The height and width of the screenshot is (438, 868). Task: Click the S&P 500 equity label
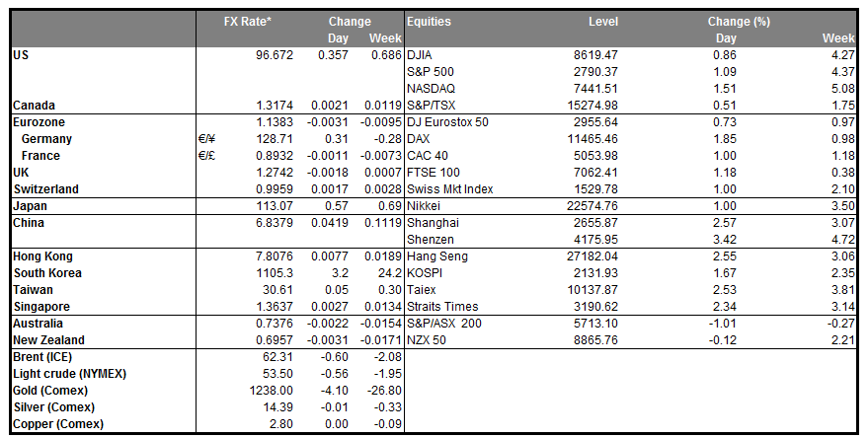click(431, 72)
